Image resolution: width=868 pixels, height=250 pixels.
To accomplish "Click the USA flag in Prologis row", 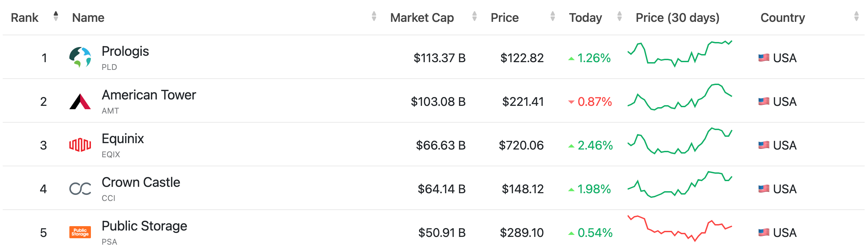I will click(764, 58).
